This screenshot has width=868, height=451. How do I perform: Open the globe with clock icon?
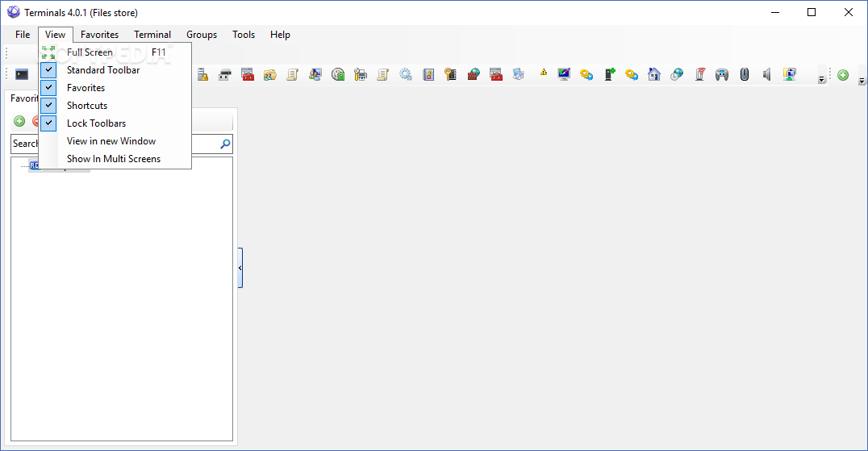(x=677, y=74)
